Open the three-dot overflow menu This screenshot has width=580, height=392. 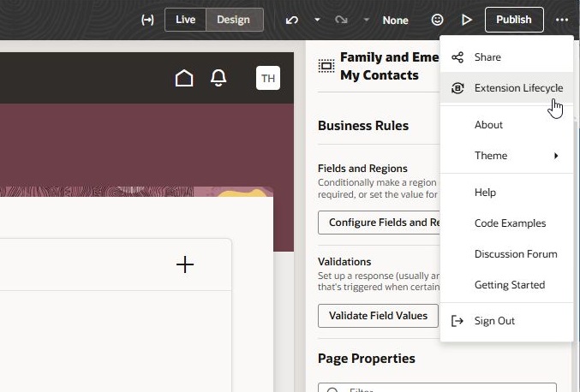561,20
